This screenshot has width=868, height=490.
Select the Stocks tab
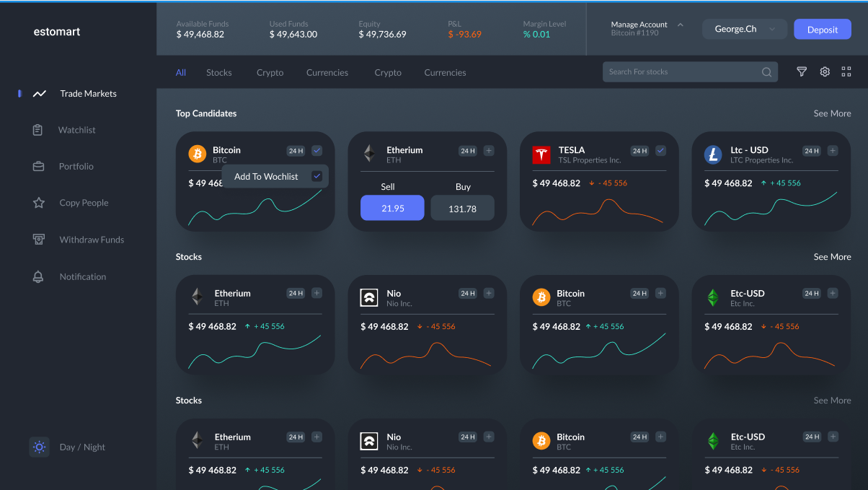pos(218,72)
